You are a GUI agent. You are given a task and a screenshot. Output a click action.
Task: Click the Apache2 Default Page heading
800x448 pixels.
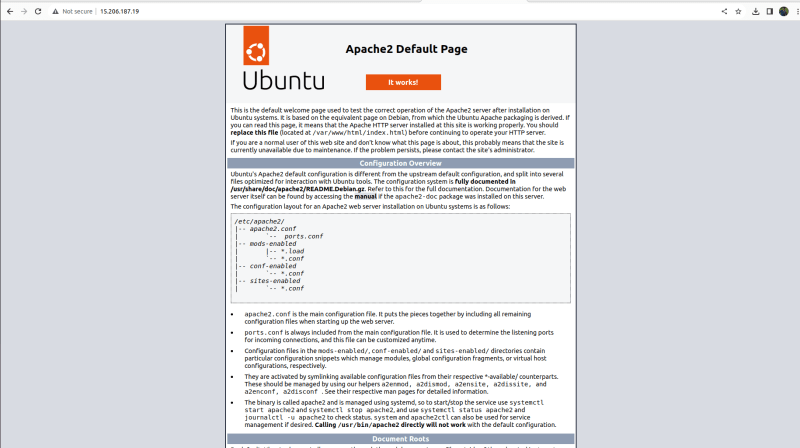pyautogui.click(x=406, y=49)
